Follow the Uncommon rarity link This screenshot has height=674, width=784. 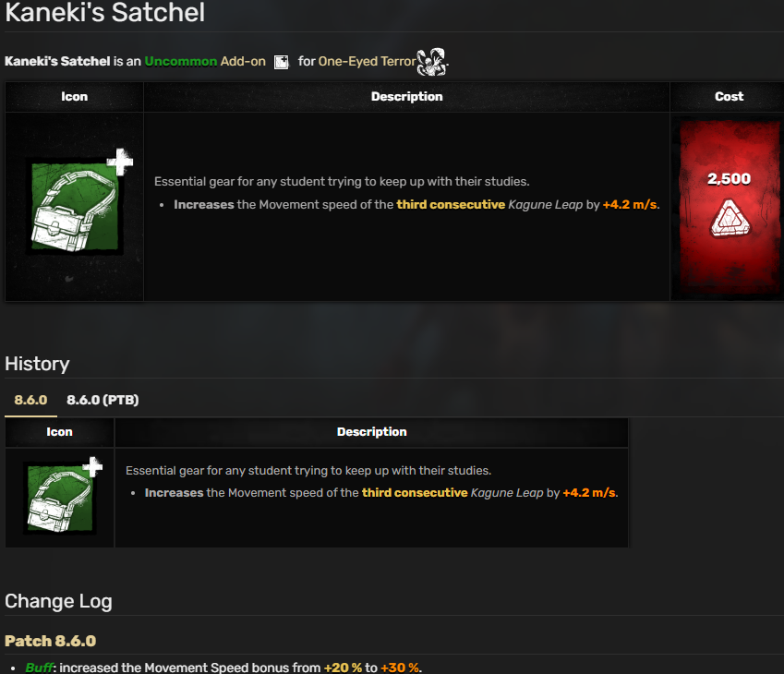point(180,61)
